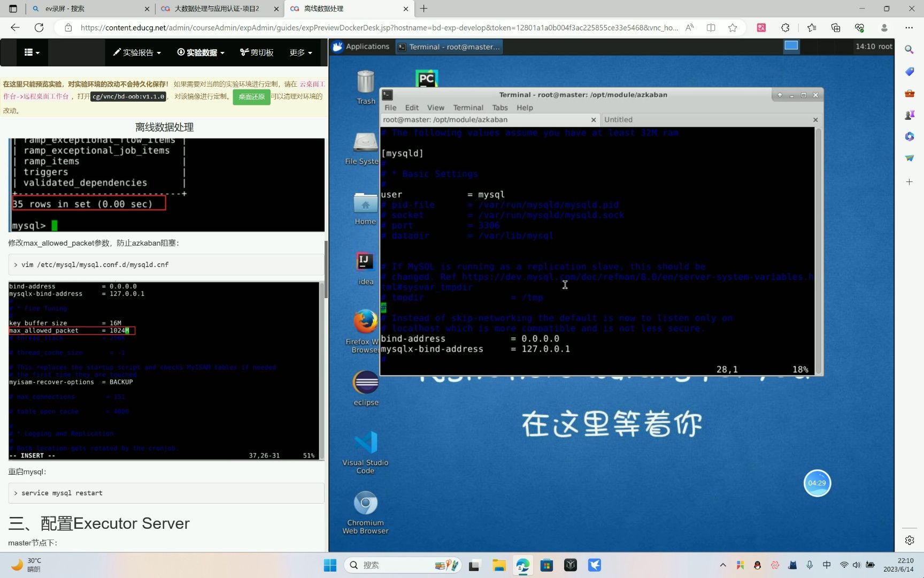Click the Terminal root@master taskbar button
The width and height of the screenshot is (924, 578).
(449, 47)
